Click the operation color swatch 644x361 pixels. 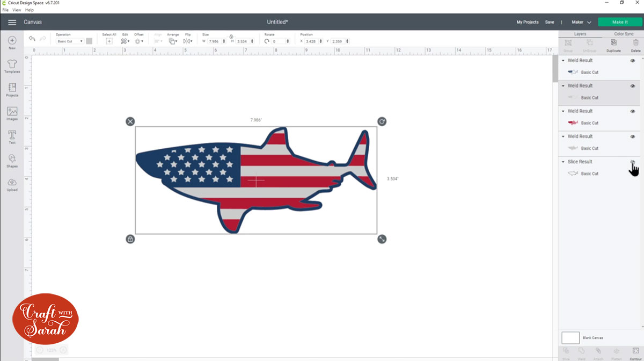point(89,41)
